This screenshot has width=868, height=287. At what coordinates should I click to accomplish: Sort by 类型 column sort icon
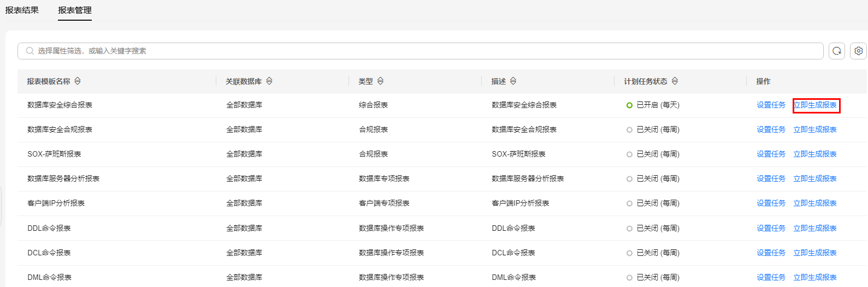pyautogui.click(x=380, y=81)
